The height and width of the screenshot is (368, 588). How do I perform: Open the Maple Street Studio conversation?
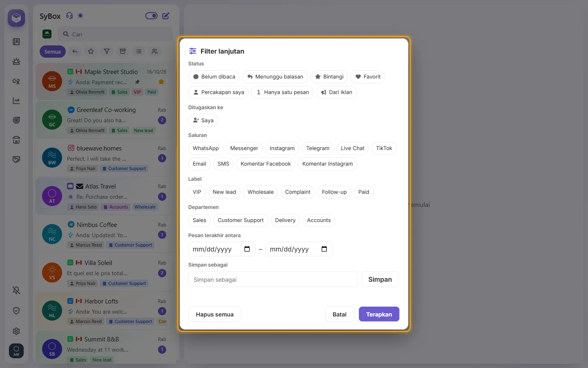pyautogui.click(x=105, y=82)
